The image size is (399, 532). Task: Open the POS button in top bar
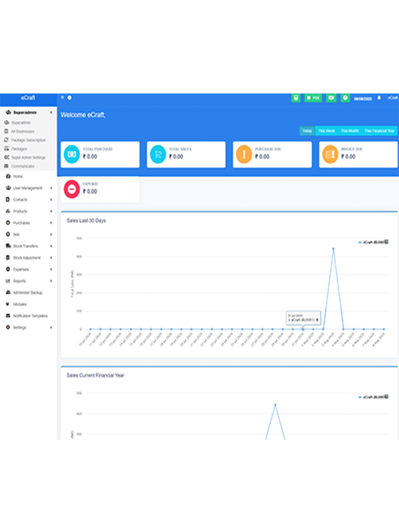click(313, 98)
